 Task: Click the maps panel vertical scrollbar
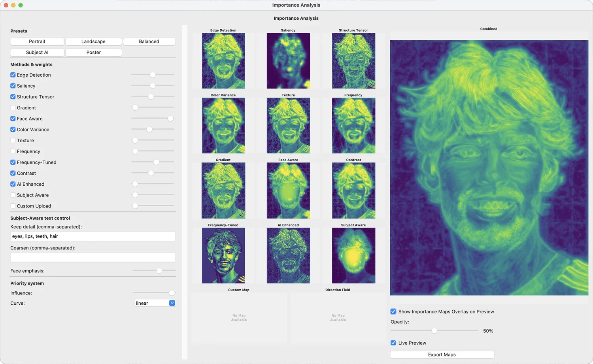point(185,192)
